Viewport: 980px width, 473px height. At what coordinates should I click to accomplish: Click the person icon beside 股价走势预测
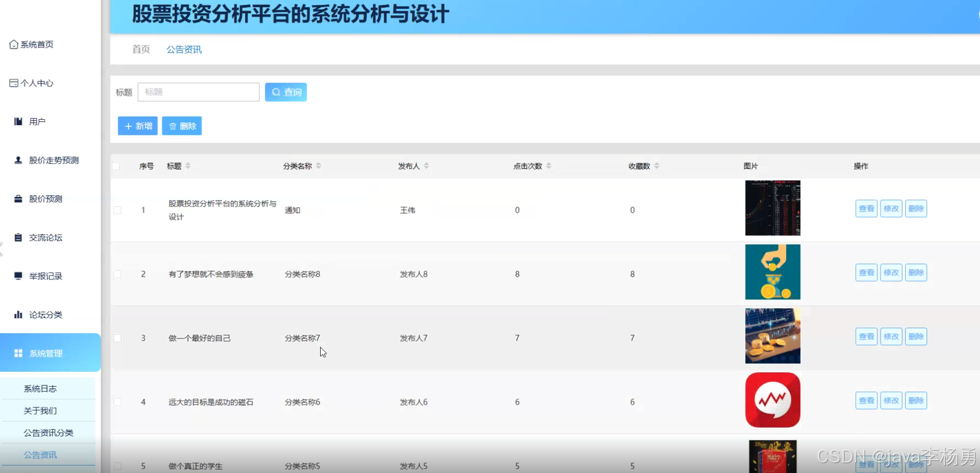tap(18, 160)
